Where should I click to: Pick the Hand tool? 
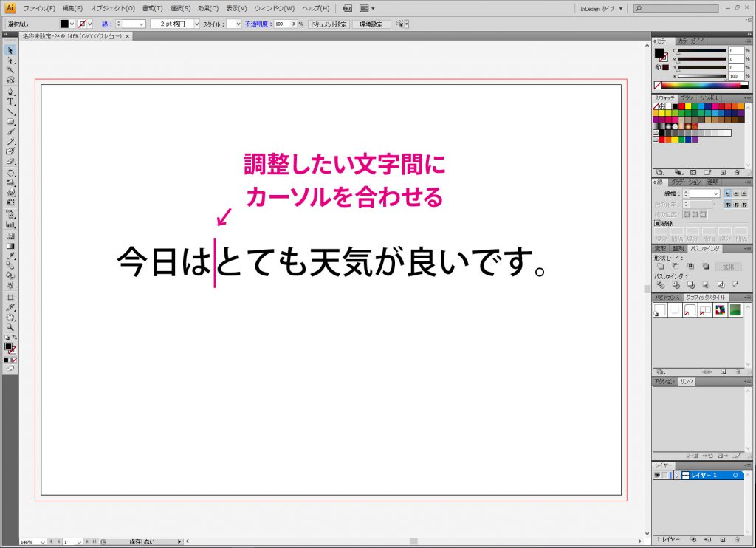10,317
